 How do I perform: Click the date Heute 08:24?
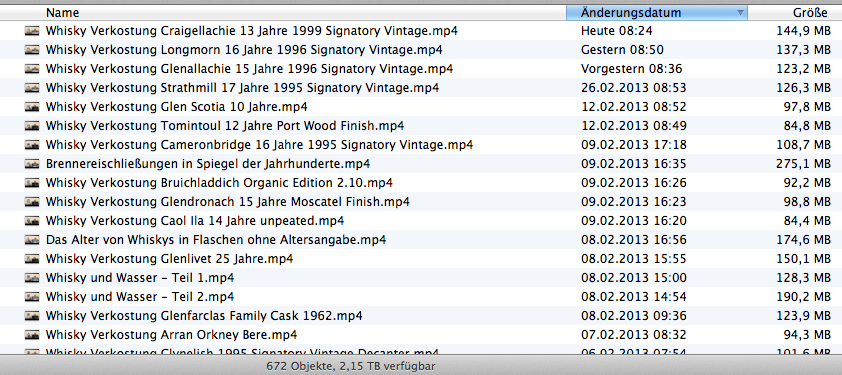[x=616, y=31]
